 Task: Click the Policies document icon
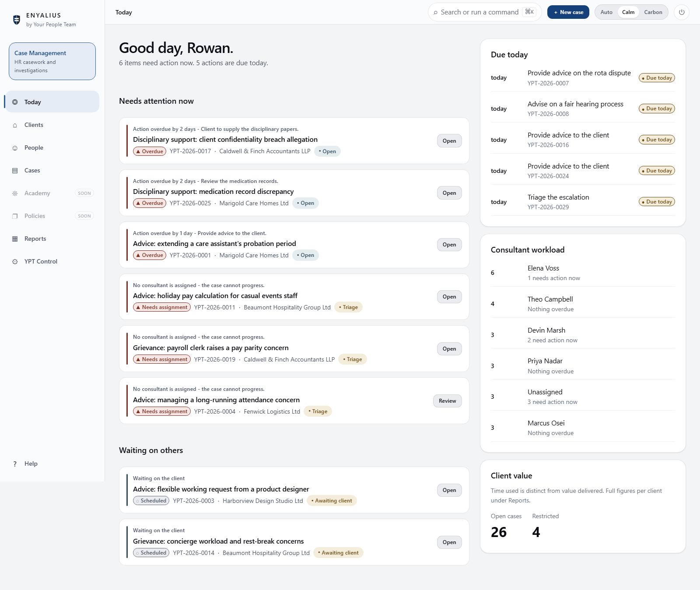coord(15,216)
